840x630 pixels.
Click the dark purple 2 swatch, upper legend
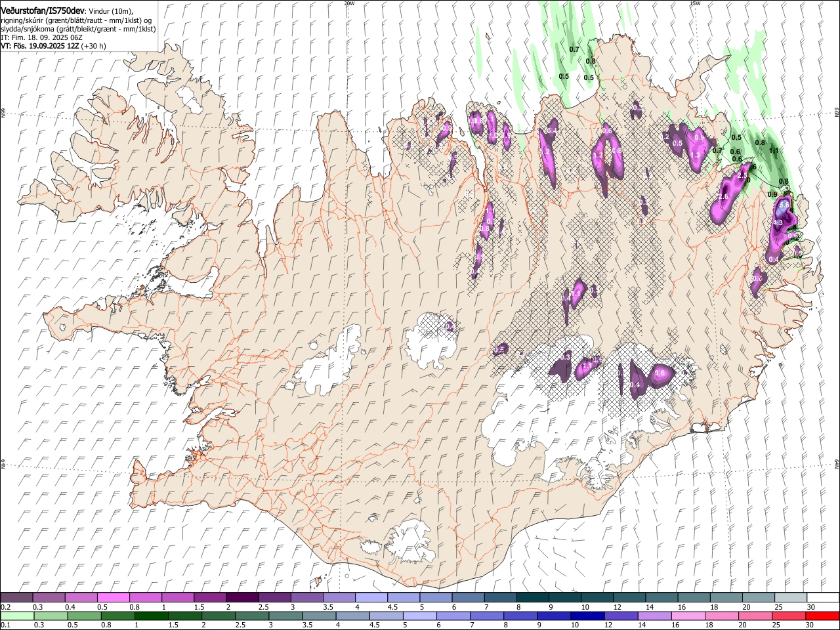[241, 597]
